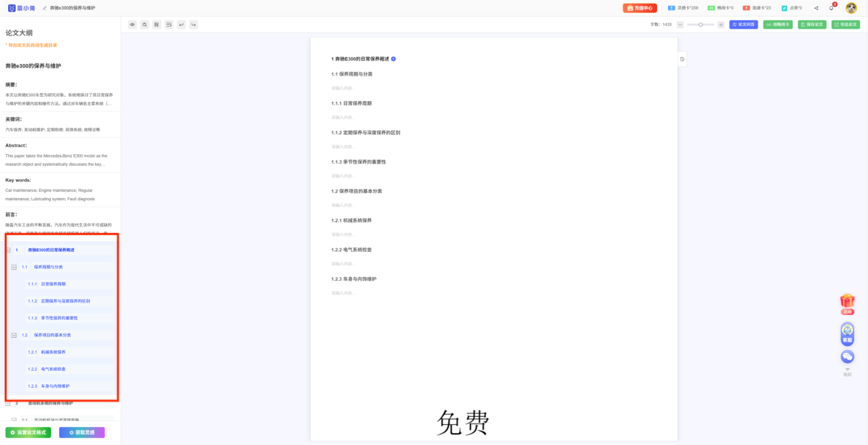Click the 保存论文 save button
This screenshot has height=445, width=868.
pos(812,24)
